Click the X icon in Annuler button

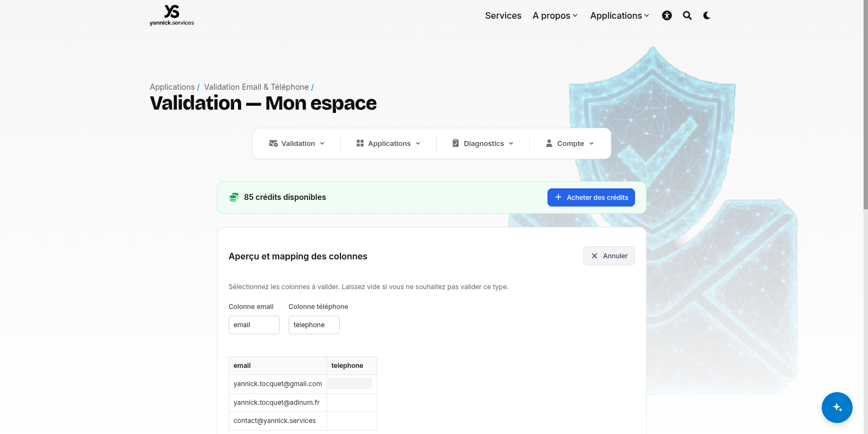(x=594, y=256)
